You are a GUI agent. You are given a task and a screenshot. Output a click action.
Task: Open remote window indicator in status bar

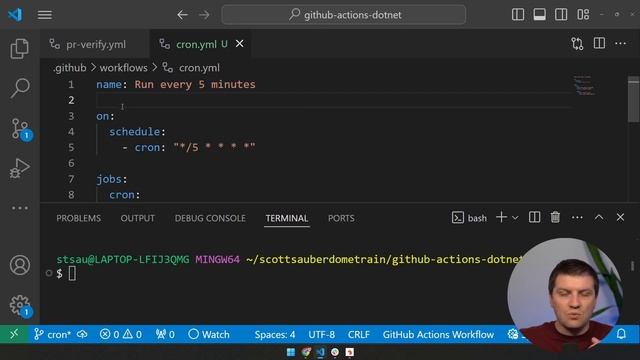pyautogui.click(x=14, y=335)
